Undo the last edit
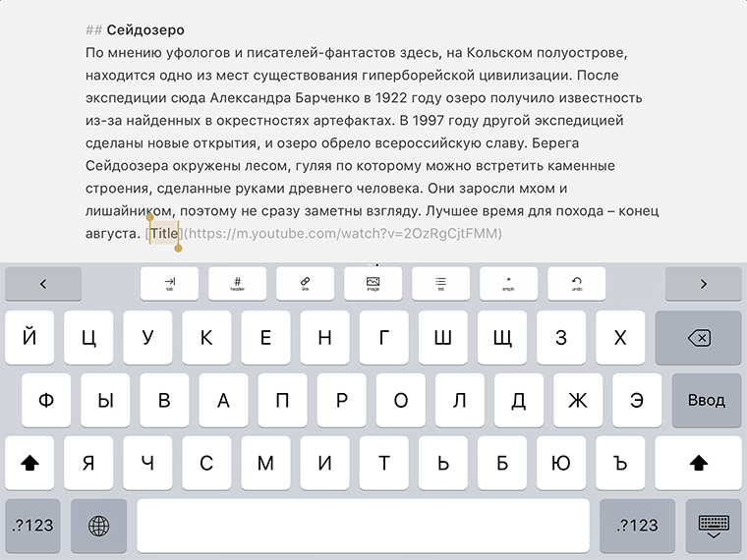 577,284
